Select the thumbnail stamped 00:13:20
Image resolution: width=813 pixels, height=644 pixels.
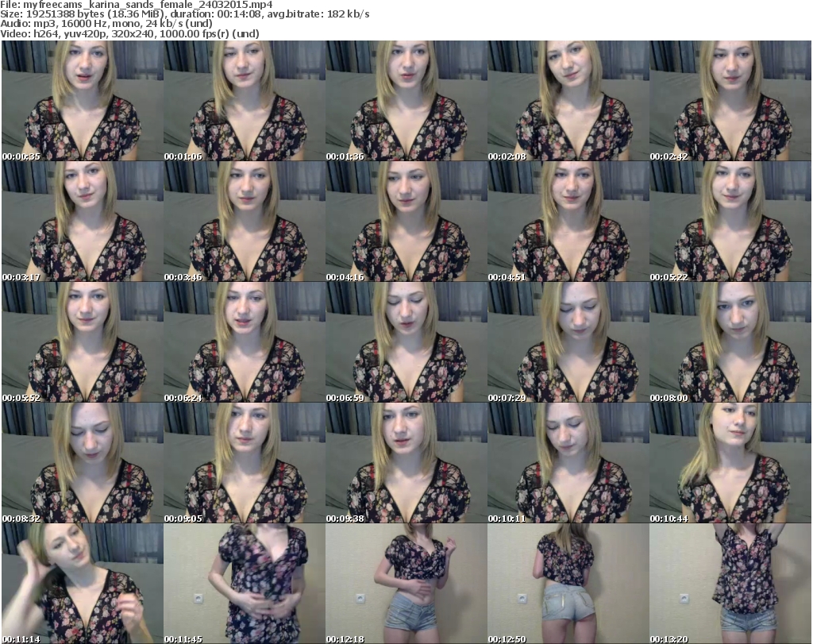point(730,584)
